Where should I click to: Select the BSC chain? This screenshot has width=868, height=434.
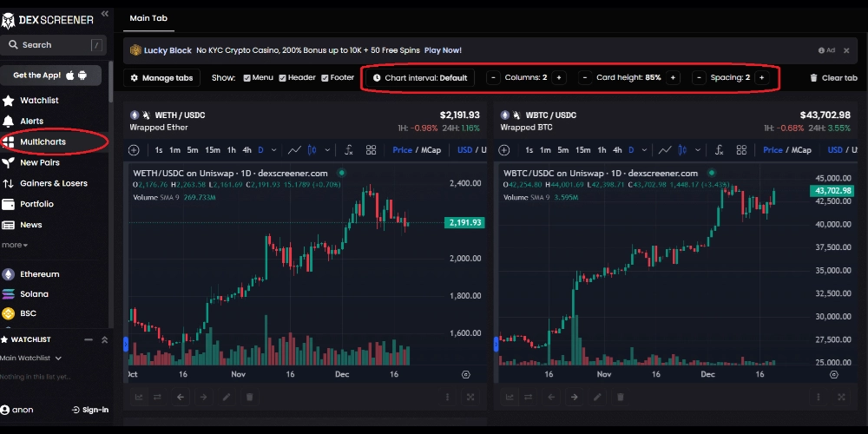19,313
